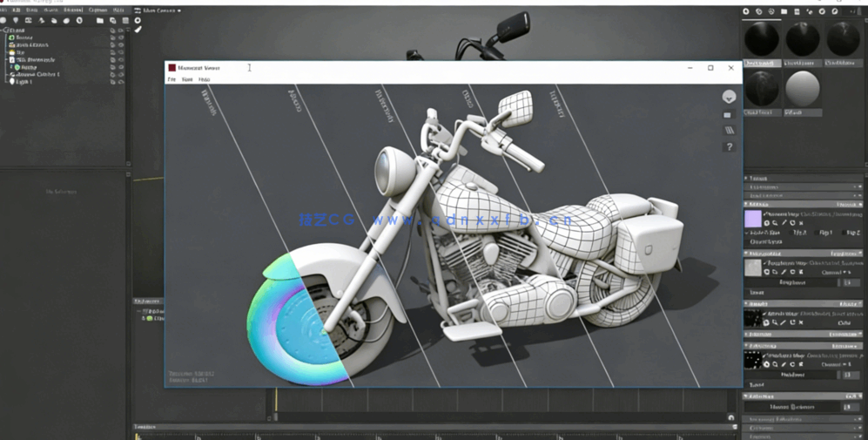The height and width of the screenshot is (440, 868).
Task: Click the round chevron icon in the Marmoset Viewer
Action: tap(729, 97)
